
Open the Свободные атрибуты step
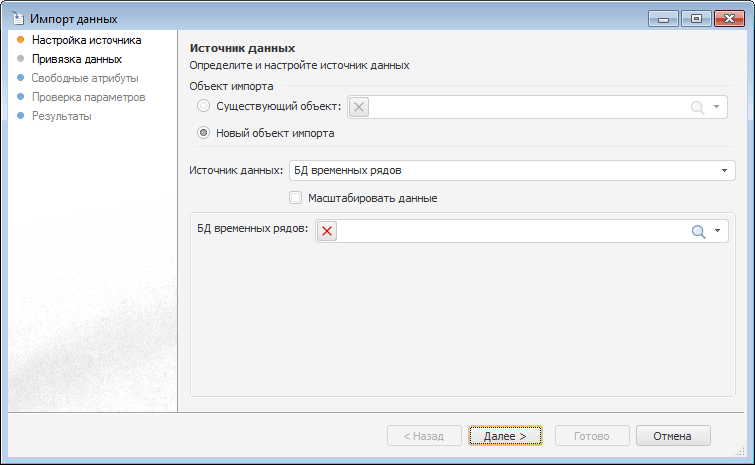pyautogui.click(x=85, y=78)
